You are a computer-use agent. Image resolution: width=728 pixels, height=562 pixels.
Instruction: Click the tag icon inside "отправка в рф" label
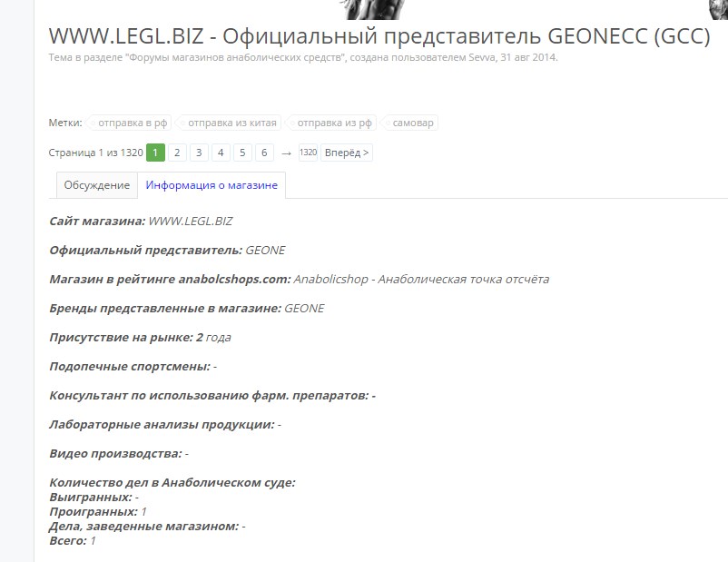pyautogui.click(x=92, y=122)
